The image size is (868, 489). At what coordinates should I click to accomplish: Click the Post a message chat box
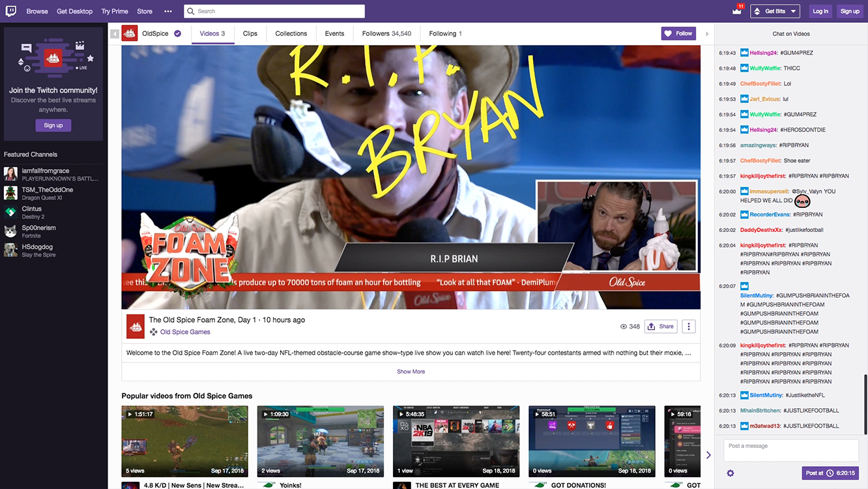point(791,451)
